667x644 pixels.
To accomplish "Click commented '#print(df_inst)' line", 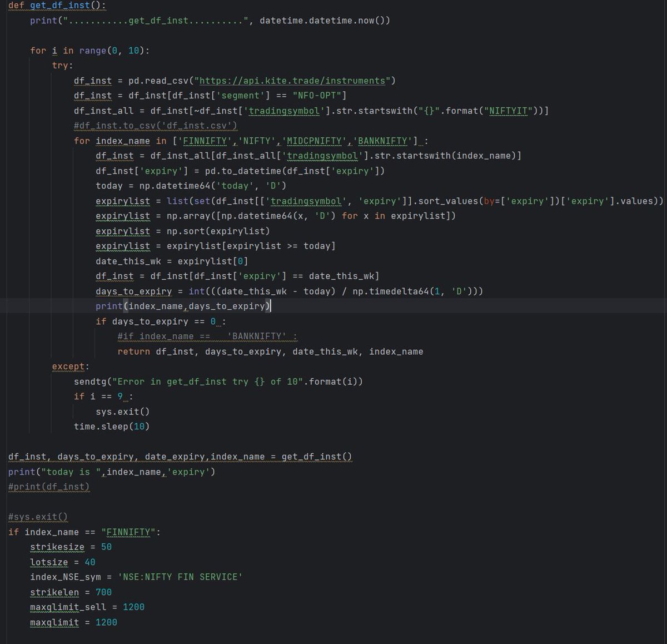I will point(49,487).
